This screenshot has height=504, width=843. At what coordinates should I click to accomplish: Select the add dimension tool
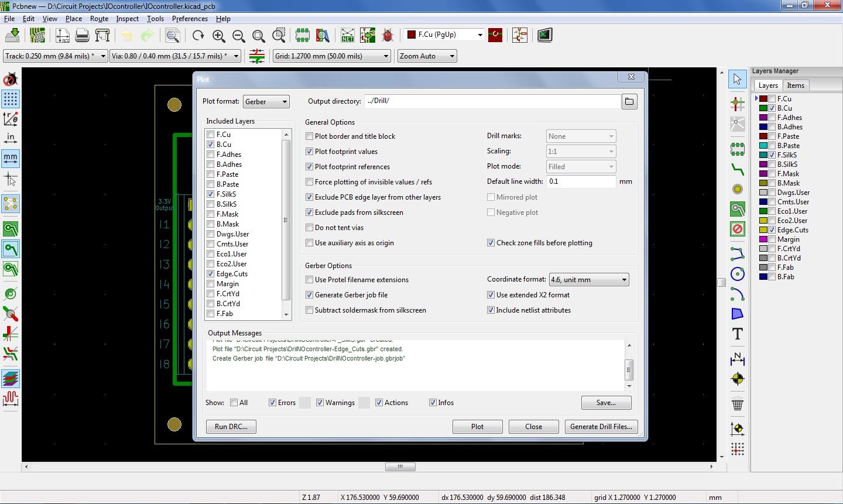point(738,358)
